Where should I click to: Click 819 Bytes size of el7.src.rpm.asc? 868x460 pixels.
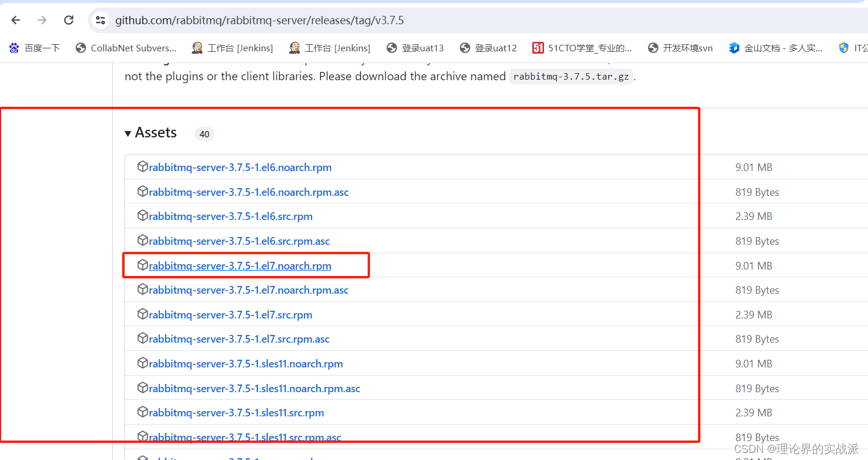click(x=757, y=339)
